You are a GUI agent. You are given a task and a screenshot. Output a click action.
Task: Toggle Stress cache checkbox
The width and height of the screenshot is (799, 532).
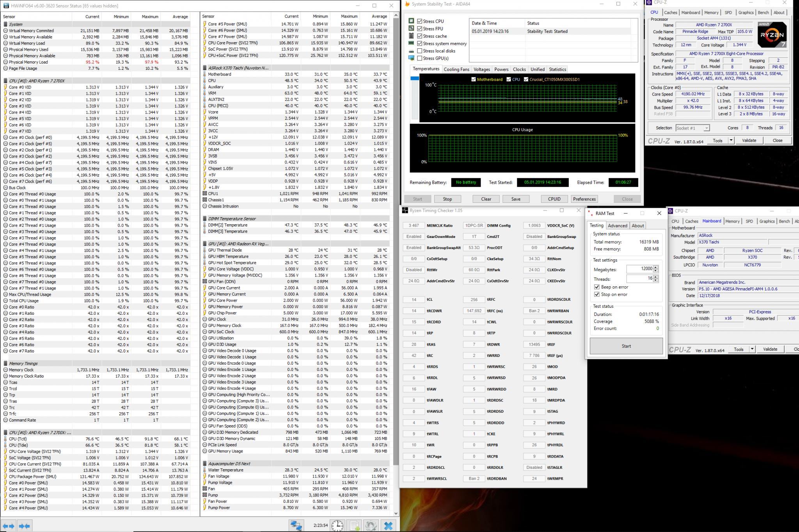pos(420,36)
